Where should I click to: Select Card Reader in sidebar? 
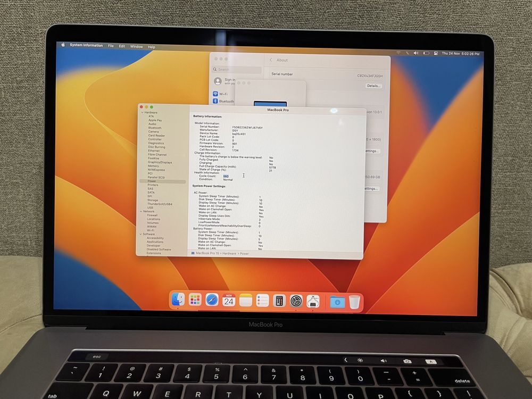[x=156, y=135]
